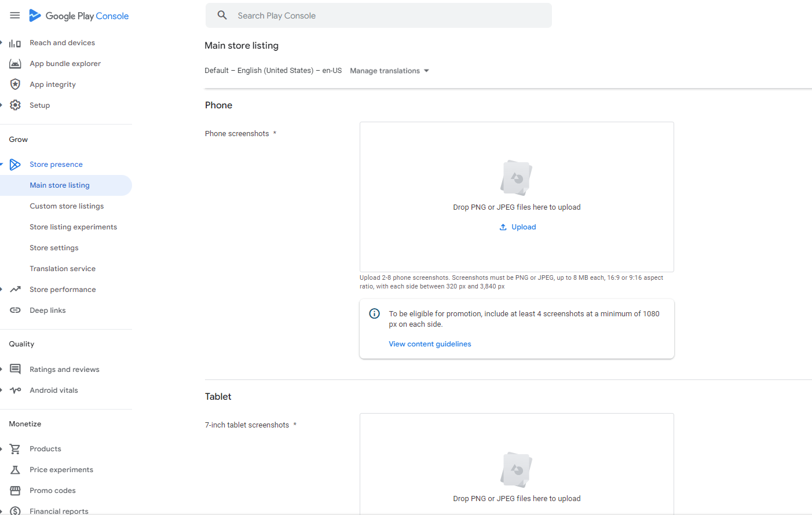Viewport: 812px width, 515px height.
Task: Click the App integrity shield icon
Action: (x=14, y=84)
